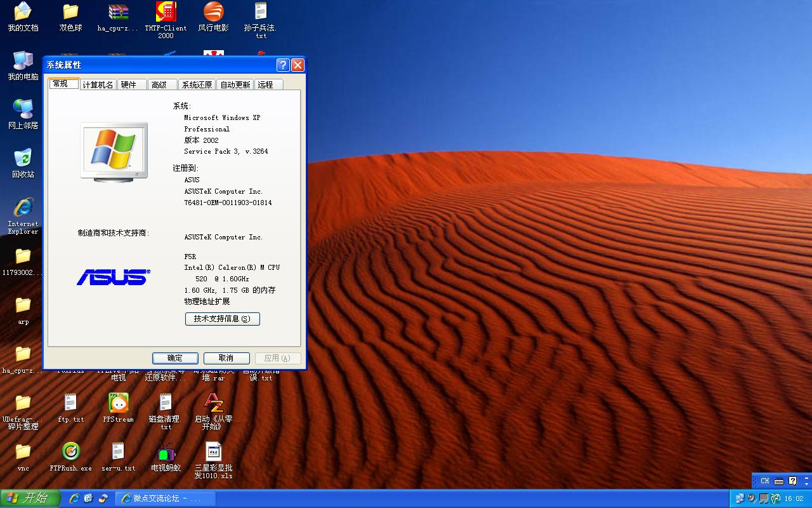This screenshot has width=812, height=508.
Task: Select the UDefrag 碎片整理 folder
Action: (23, 411)
